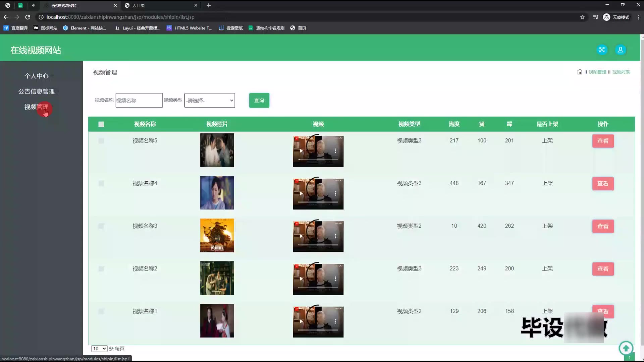Click the 视频名称 search input field
This screenshot has height=362, width=644.
(x=139, y=101)
